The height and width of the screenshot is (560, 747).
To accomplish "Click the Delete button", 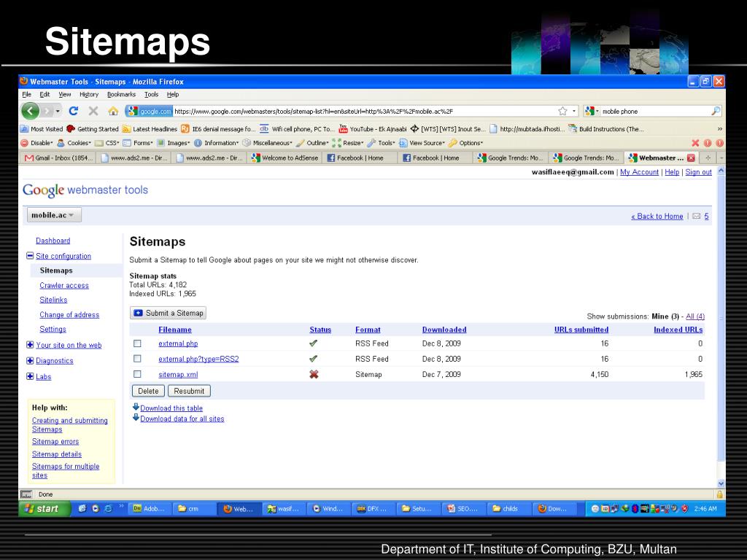I will click(x=148, y=391).
